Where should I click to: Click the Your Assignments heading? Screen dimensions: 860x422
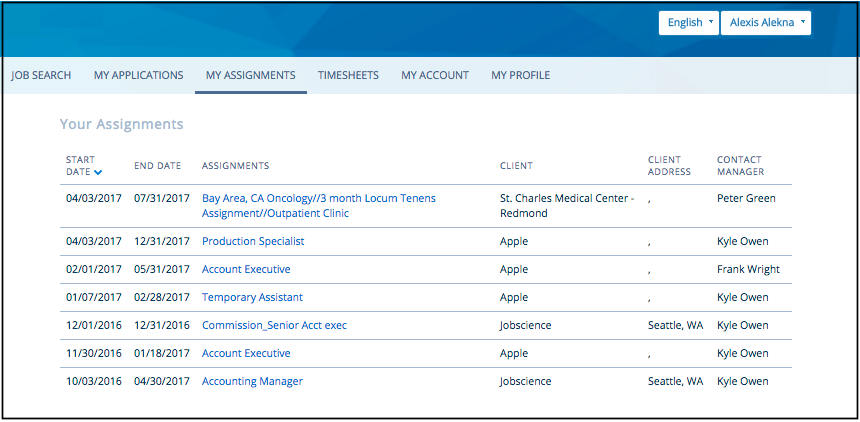point(122,125)
